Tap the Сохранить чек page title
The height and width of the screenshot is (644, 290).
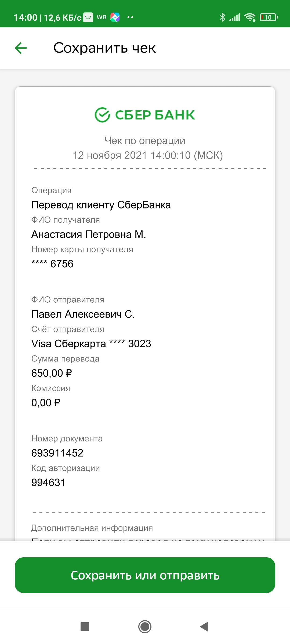click(104, 48)
